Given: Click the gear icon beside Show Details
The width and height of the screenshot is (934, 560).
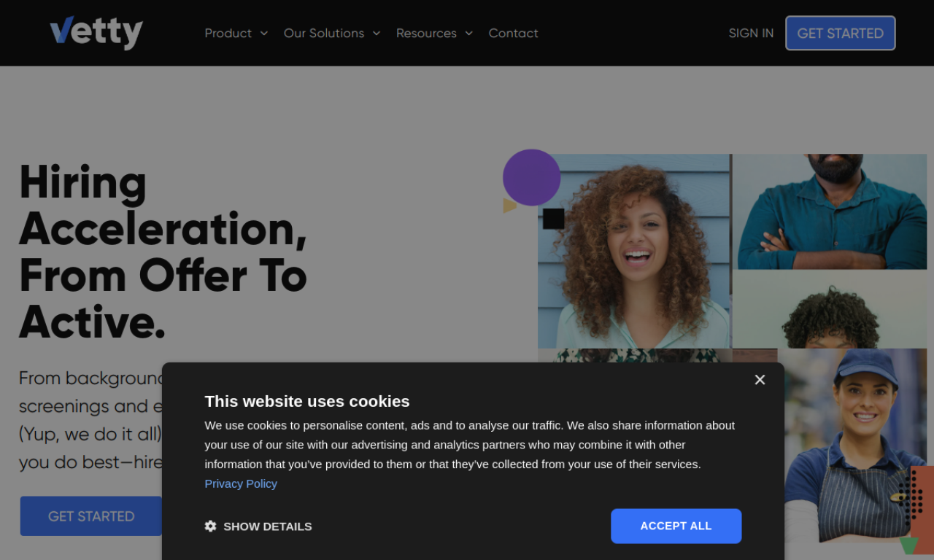Looking at the screenshot, I should [x=211, y=526].
